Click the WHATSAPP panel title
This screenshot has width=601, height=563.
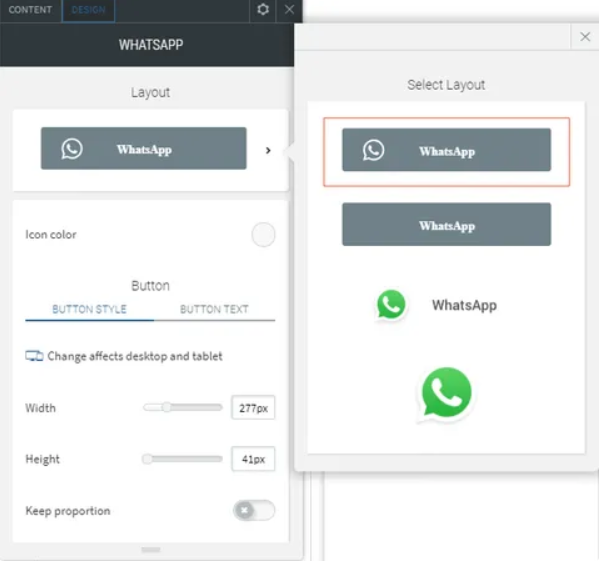tap(151, 45)
